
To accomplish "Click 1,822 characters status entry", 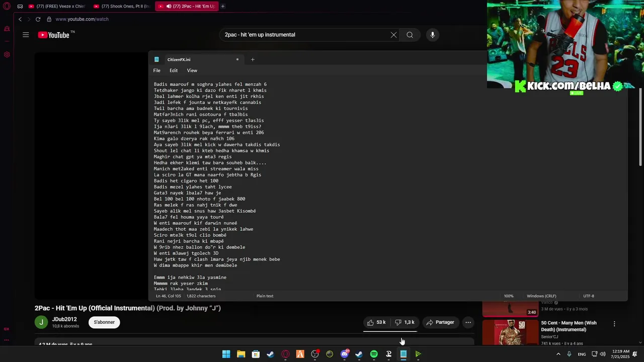I will pyautogui.click(x=201, y=296).
